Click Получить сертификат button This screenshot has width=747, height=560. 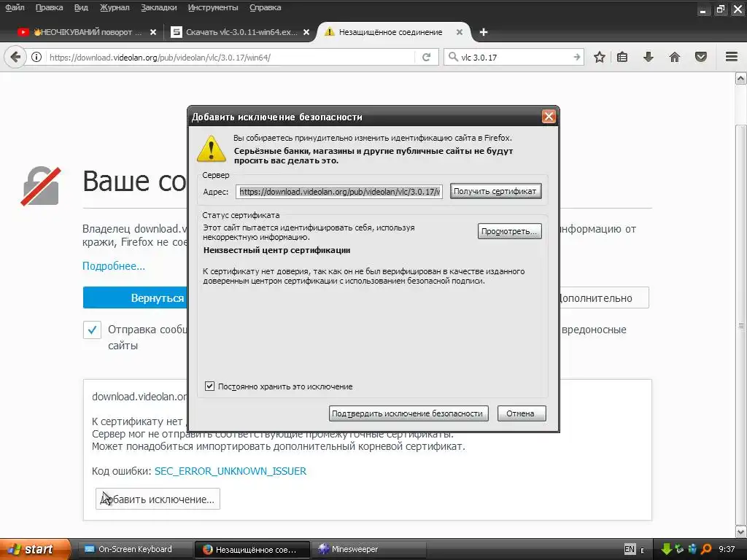pos(495,191)
